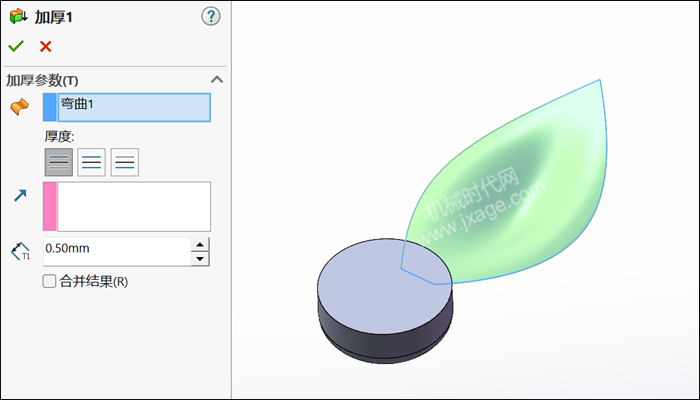
Task: Click the direction arrow icon
Action: click(20, 195)
